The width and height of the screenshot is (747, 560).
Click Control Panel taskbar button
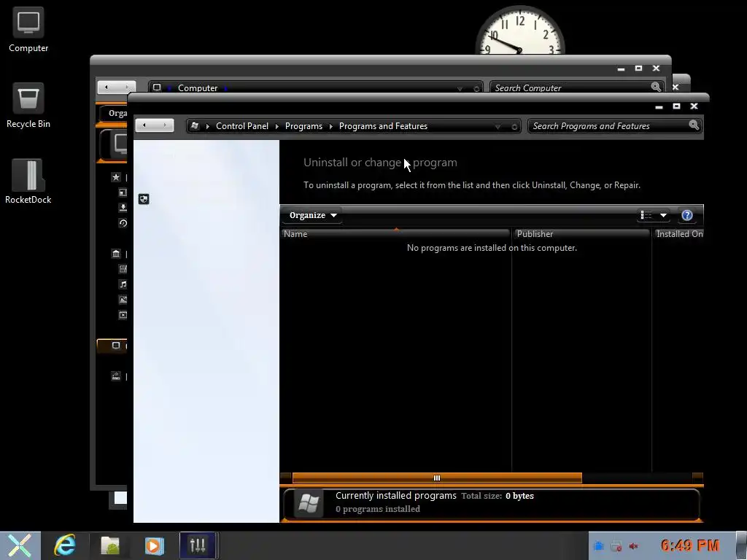coord(198,545)
